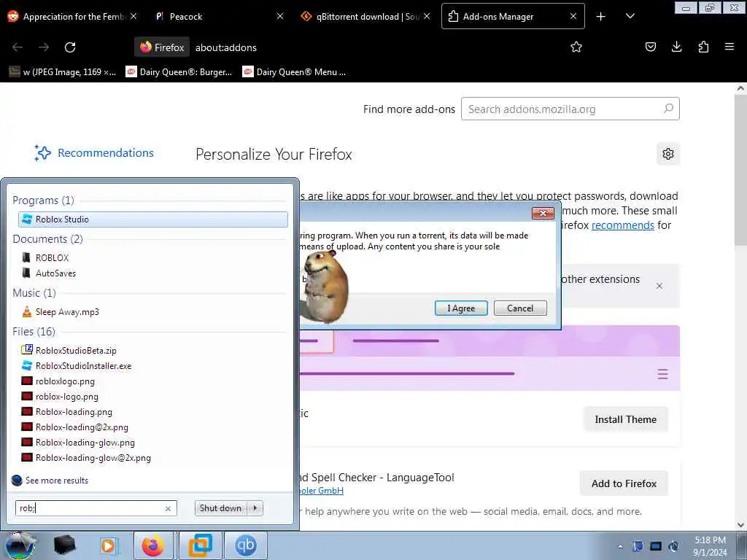The width and height of the screenshot is (747, 560).
Task: Open the add-ons gear tools menu
Action: click(x=668, y=154)
